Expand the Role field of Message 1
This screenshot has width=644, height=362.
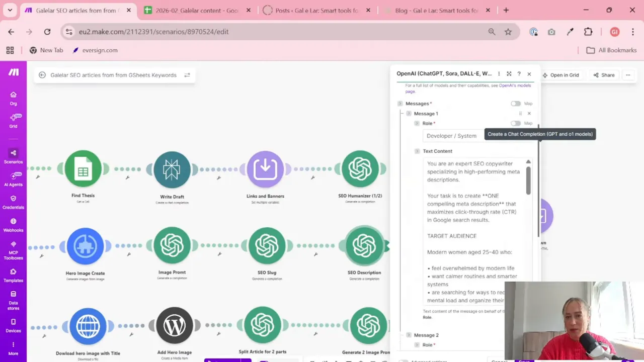[x=417, y=123]
